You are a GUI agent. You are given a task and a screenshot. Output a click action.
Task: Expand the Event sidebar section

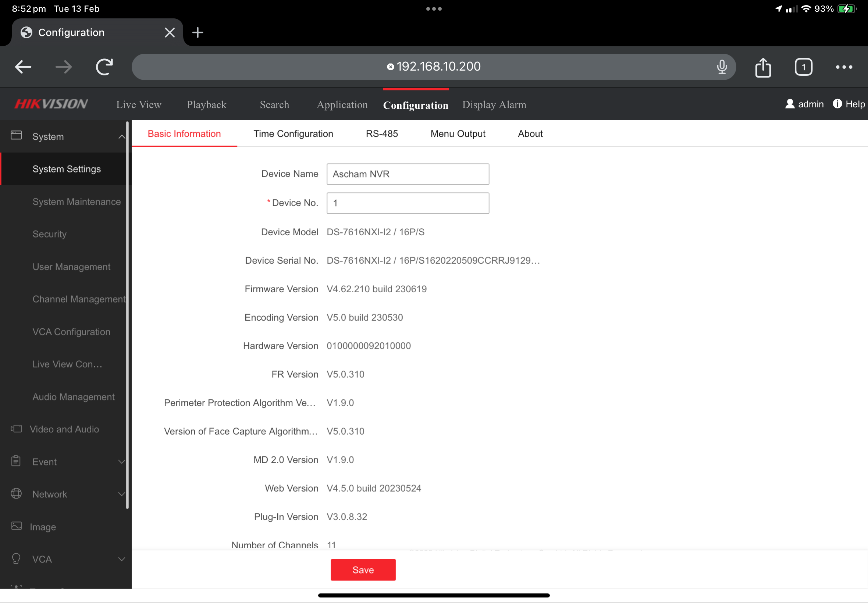click(121, 462)
